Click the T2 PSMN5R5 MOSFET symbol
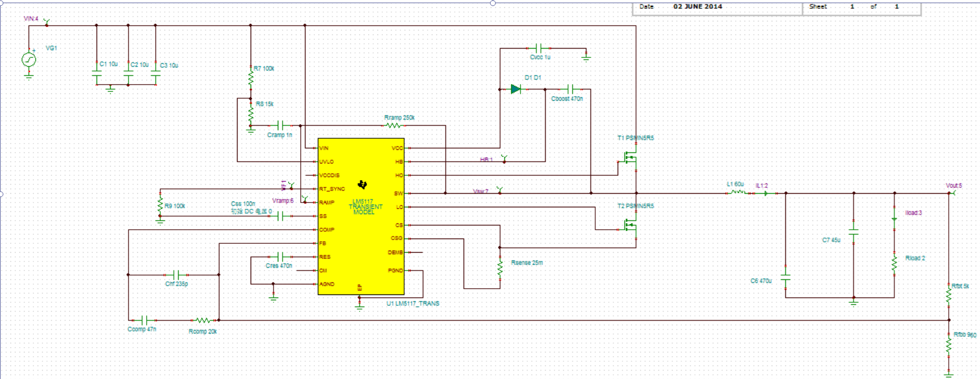 click(631, 225)
